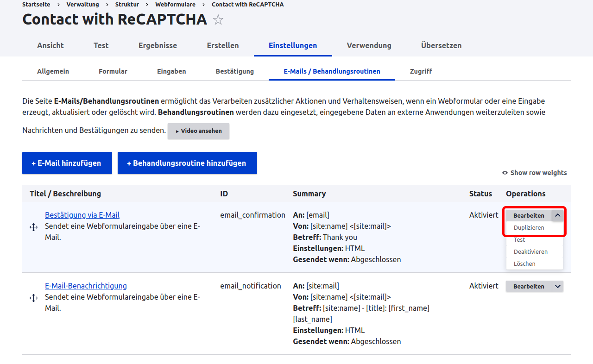Go to Struktur breadcrumb
Screen dimensions: 593x364
(127, 4)
